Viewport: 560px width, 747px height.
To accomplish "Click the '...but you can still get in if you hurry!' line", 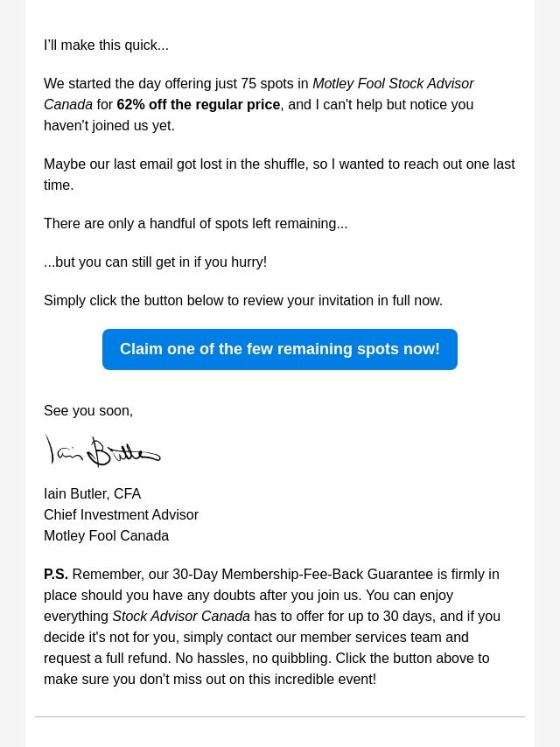I will 155,262.
